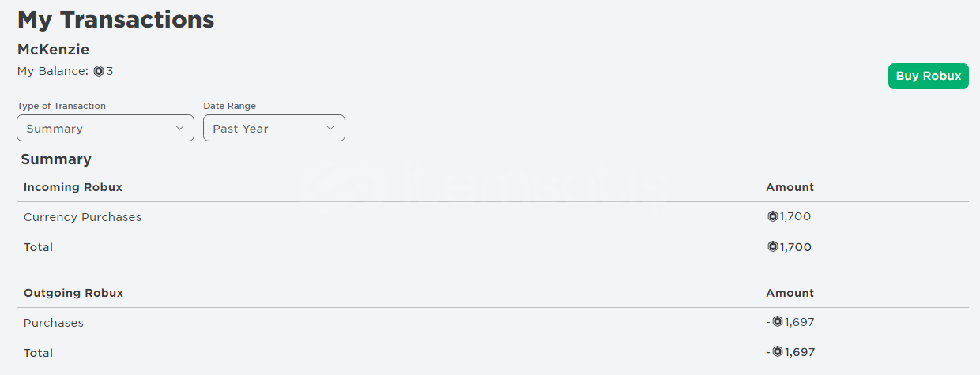Click the McKenzie username
The image size is (980, 375).
coord(53,50)
